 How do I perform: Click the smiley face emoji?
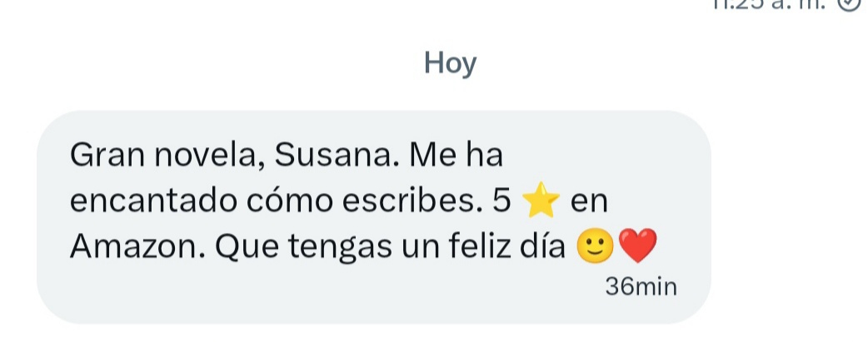[595, 246]
